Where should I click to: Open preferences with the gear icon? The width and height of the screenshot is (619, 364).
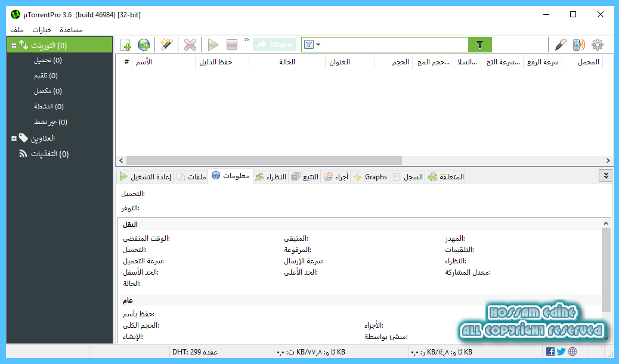coord(598,45)
